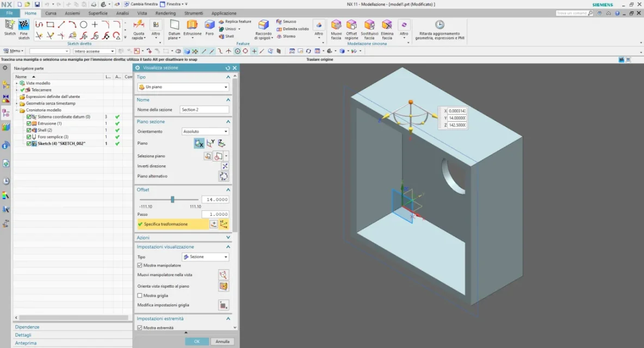Click Modifica impostazioni griglia icon
Image resolution: width=644 pixels, height=348 pixels.
(x=224, y=306)
